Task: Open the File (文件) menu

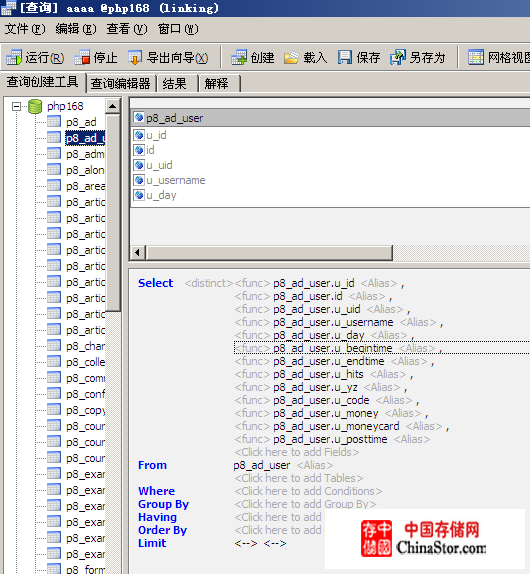Action: (x=25, y=29)
